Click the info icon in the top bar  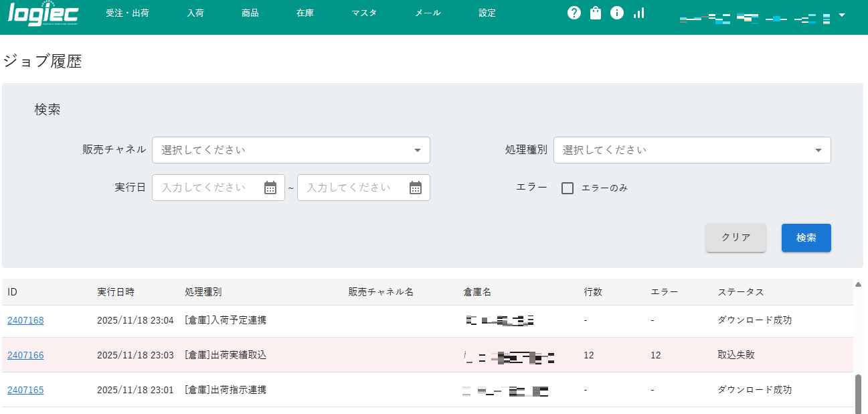pyautogui.click(x=616, y=12)
